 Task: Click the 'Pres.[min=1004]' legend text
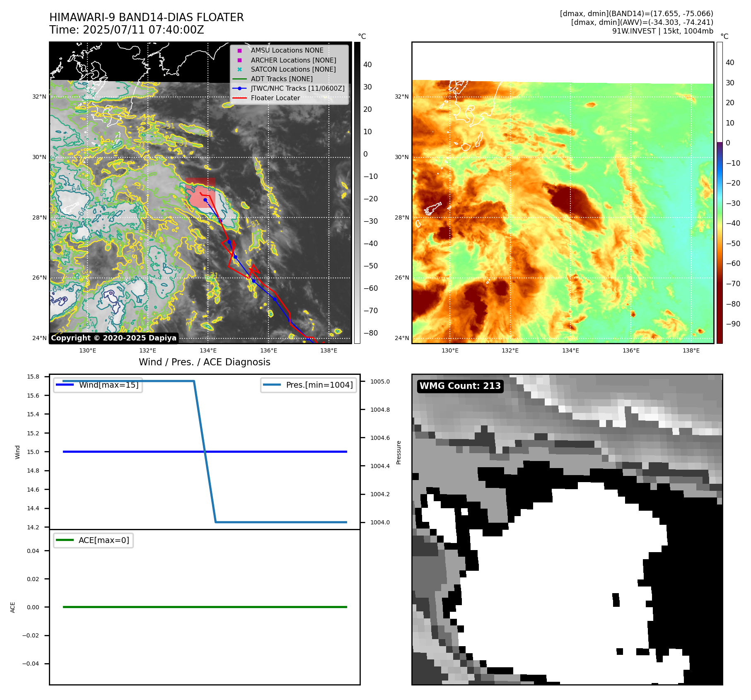tap(319, 385)
